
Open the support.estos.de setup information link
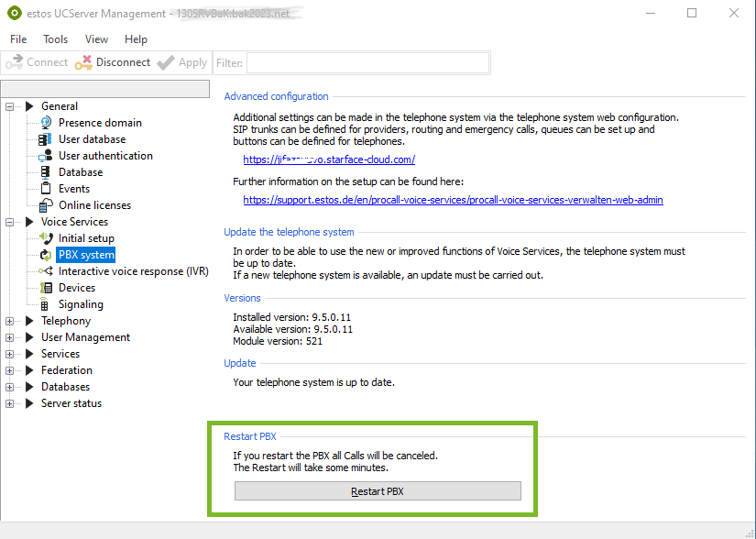pyautogui.click(x=453, y=200)
